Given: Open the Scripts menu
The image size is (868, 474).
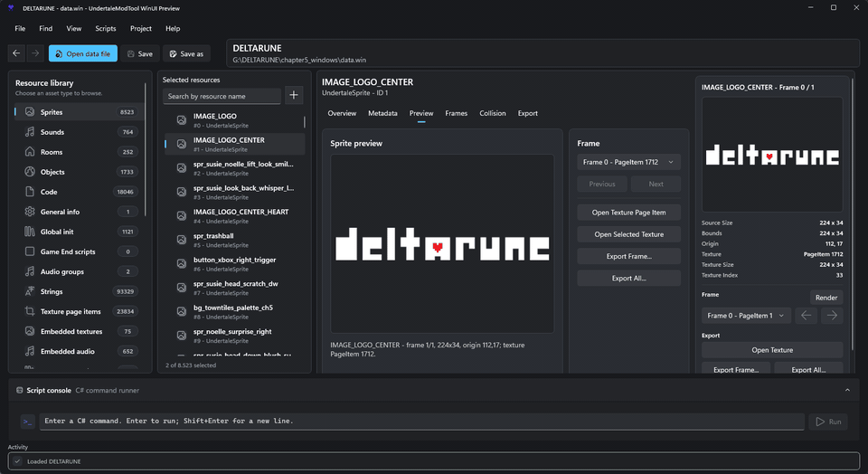Looking at the screenshot, I should tap(105, 28).
